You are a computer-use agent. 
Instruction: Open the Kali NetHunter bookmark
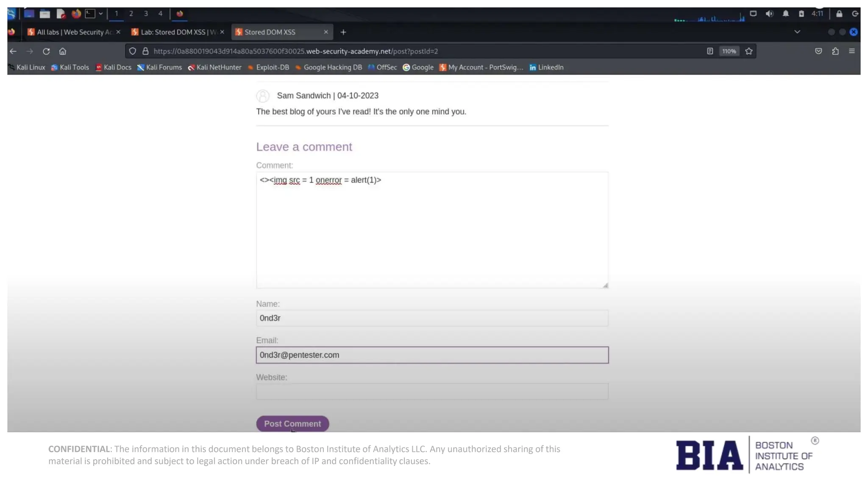(x=215, y=67)
